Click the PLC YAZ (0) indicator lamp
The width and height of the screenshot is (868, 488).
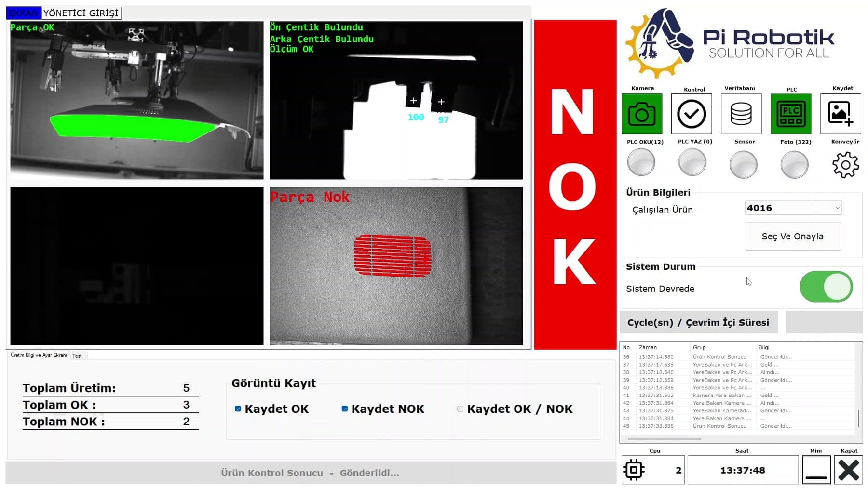pyautogui.click(x=692, y=162)
